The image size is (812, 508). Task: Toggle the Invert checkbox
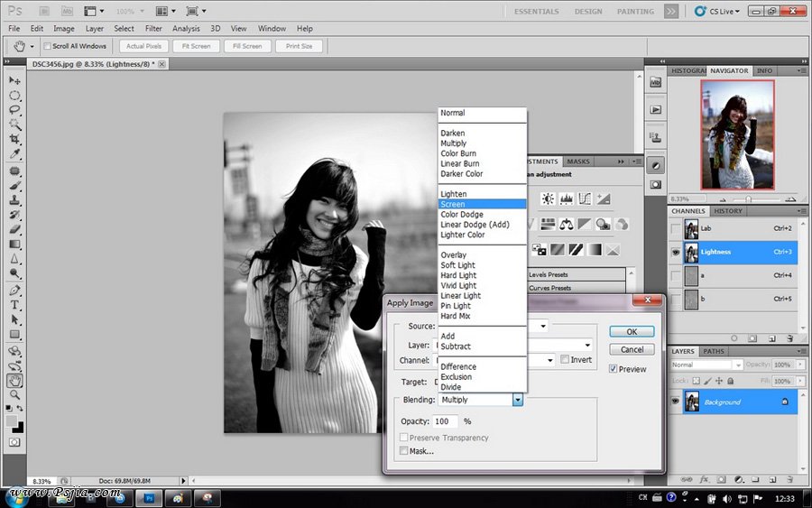565,360
